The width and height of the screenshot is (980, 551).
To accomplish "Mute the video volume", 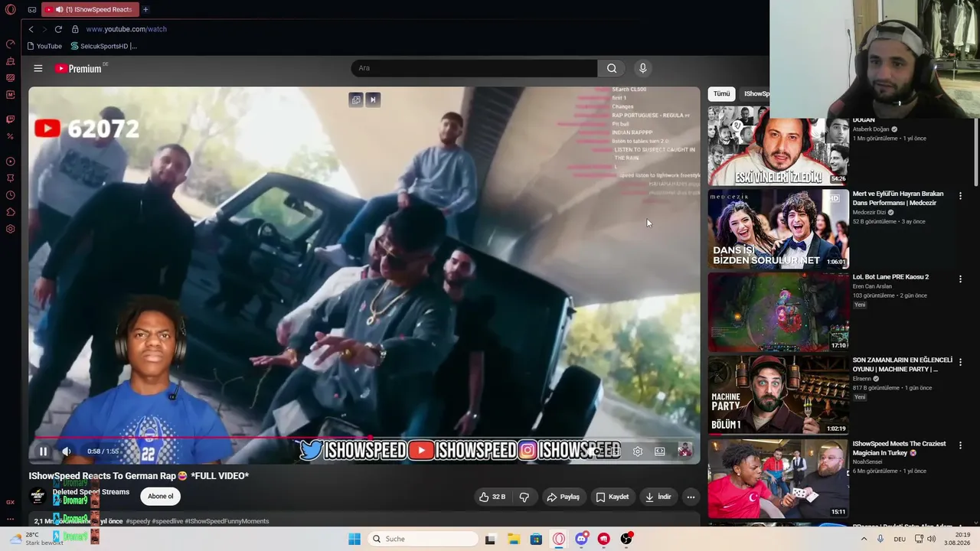I will pyautogui.click(x=67, y=452).
